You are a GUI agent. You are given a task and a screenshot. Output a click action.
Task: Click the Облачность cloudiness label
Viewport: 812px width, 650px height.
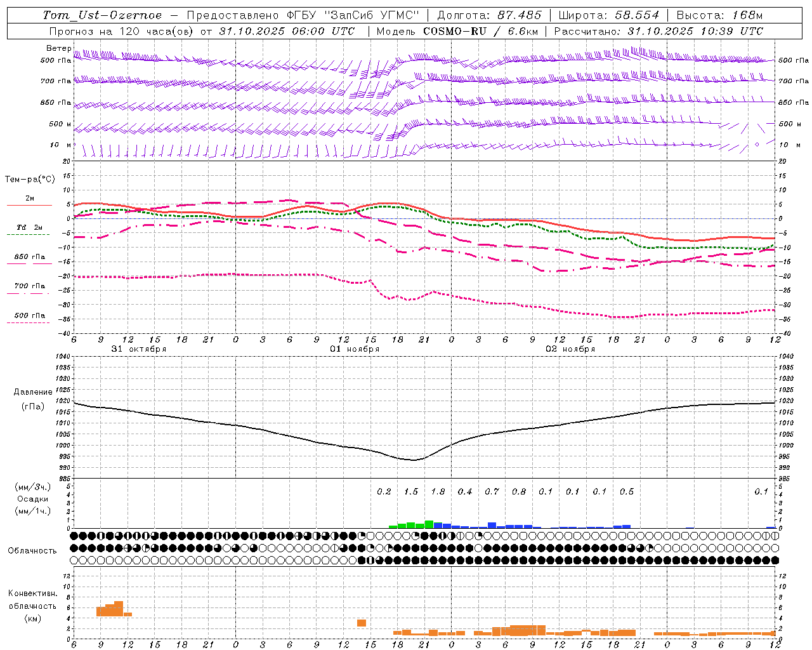[x=32, y=551]
